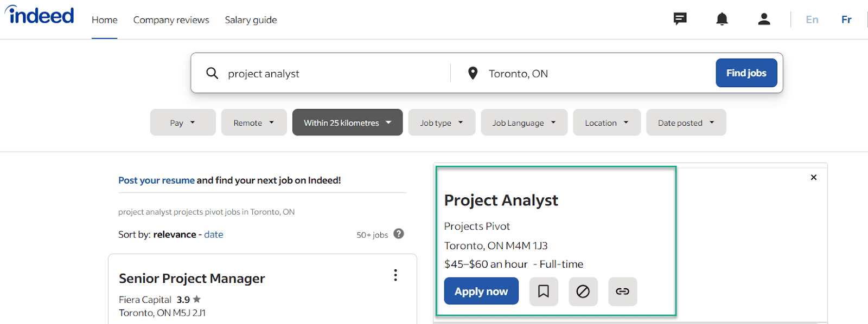Click the location pin icon

click(x=473, y=73)
